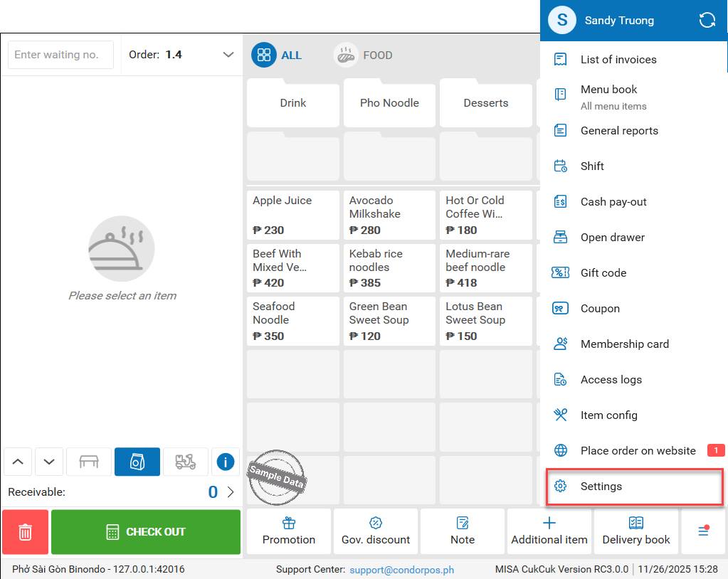The height and width of the screenshot is (579, 728).
Task: Click the Enter waiting no. field
Action: click(x=60, y=55)
